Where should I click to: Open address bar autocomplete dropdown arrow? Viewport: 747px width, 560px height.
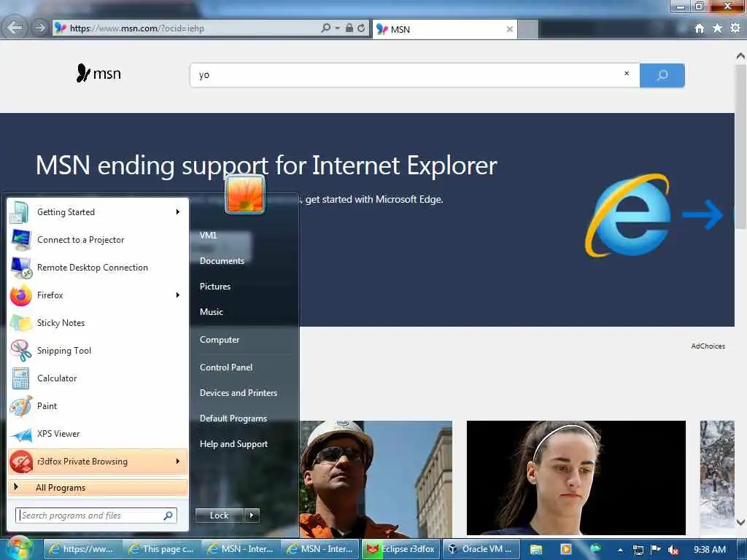(x=337, y=28)
